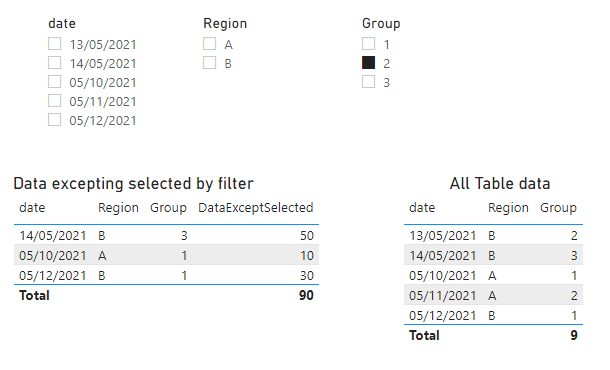This screenshot has height=370, width=610.
Task: Sort All Table data by Group header
Action: coord(558,208)
